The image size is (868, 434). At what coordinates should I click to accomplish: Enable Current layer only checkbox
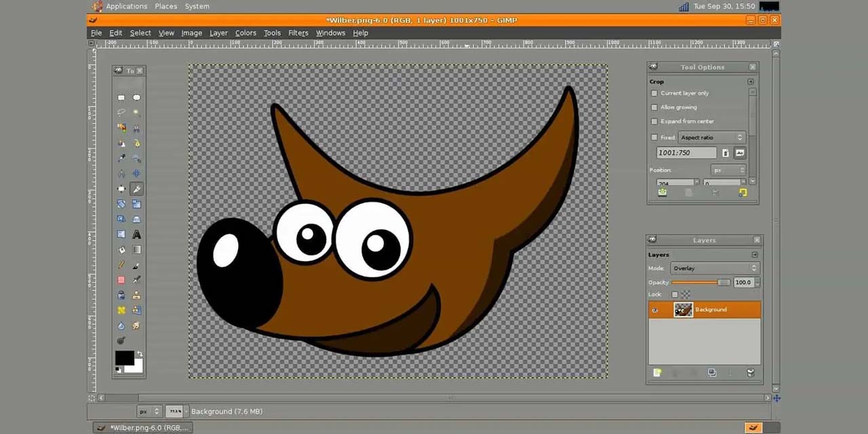[x=654, y=93]
